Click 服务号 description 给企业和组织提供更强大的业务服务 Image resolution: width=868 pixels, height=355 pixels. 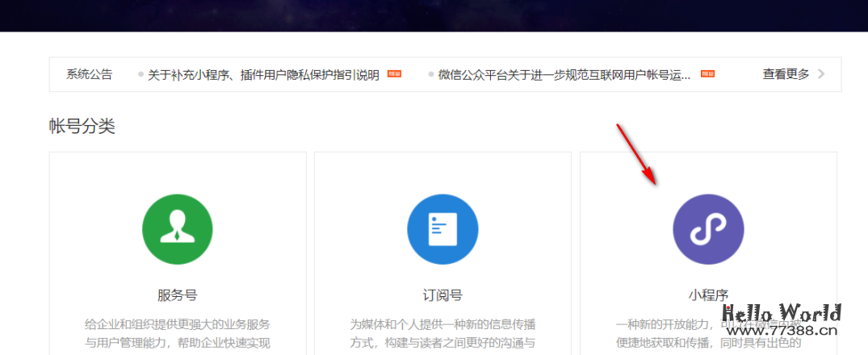178,324
